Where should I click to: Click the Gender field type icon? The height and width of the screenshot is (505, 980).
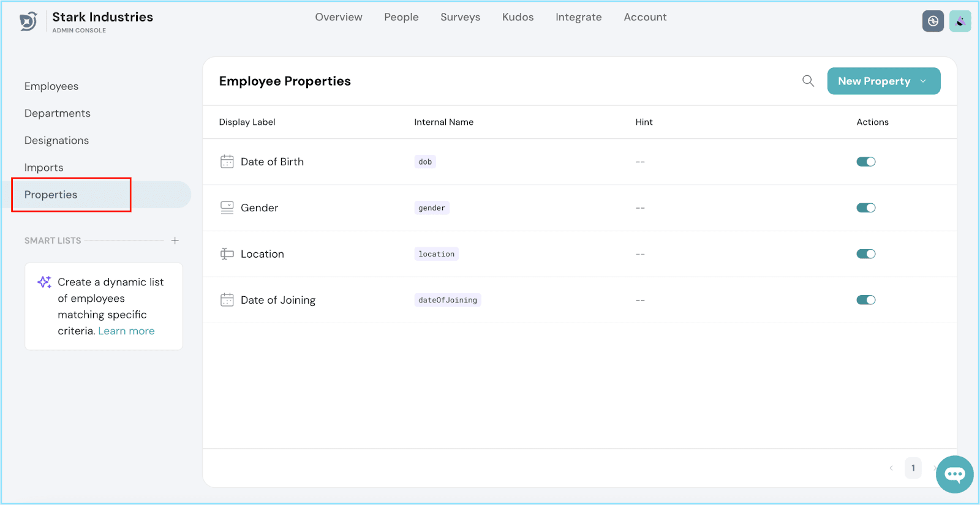pos(227,208)
